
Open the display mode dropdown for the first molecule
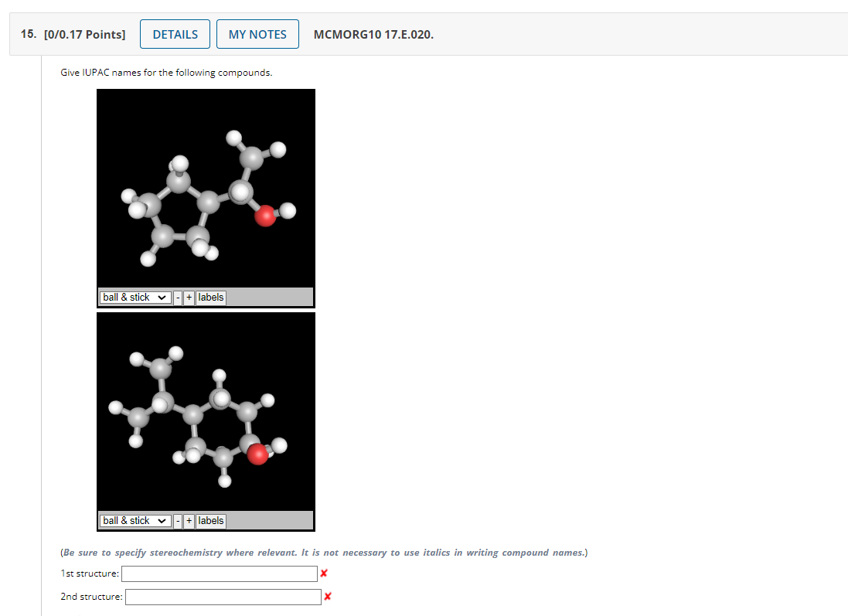135,297
